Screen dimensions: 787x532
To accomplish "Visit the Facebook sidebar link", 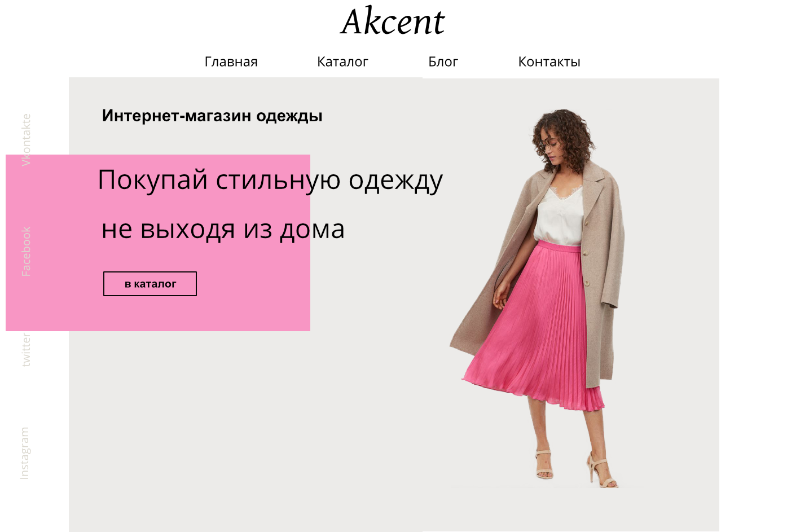I will [26, 252].
